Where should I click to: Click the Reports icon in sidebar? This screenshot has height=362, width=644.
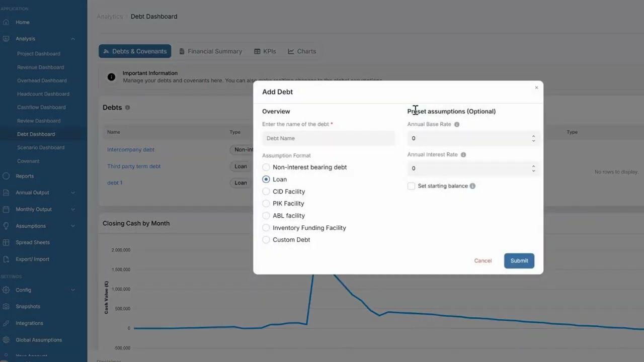coord(6,176)
